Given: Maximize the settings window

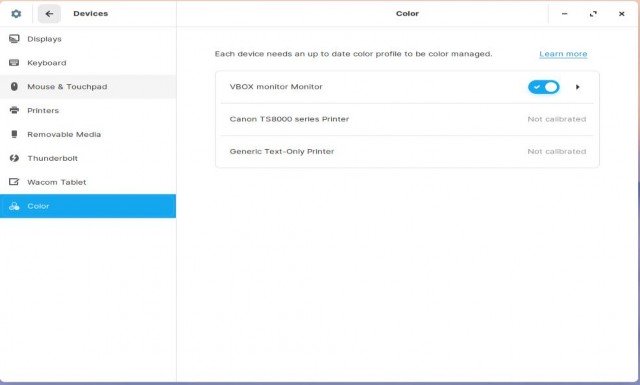Looking at the screenshot, I should coord(593,14).
